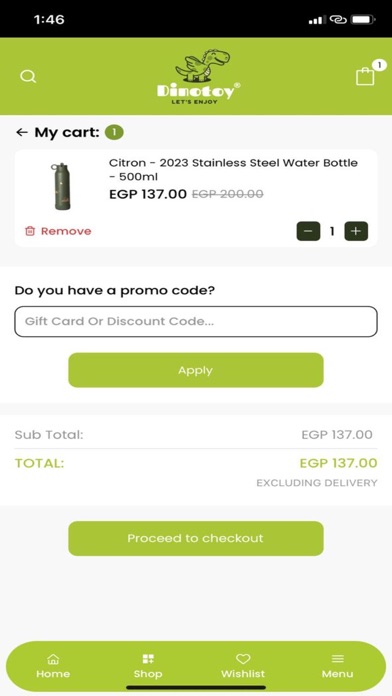This screenshot has width=392, height=696.
Task: Click the Remove text link
Action: click(66, 231)
